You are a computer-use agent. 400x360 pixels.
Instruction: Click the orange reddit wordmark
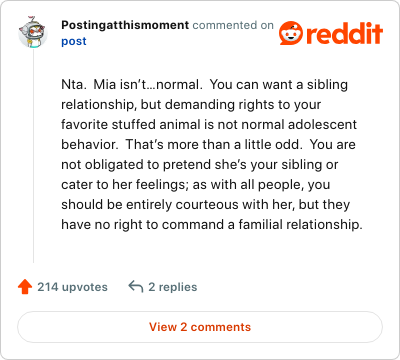344,34
